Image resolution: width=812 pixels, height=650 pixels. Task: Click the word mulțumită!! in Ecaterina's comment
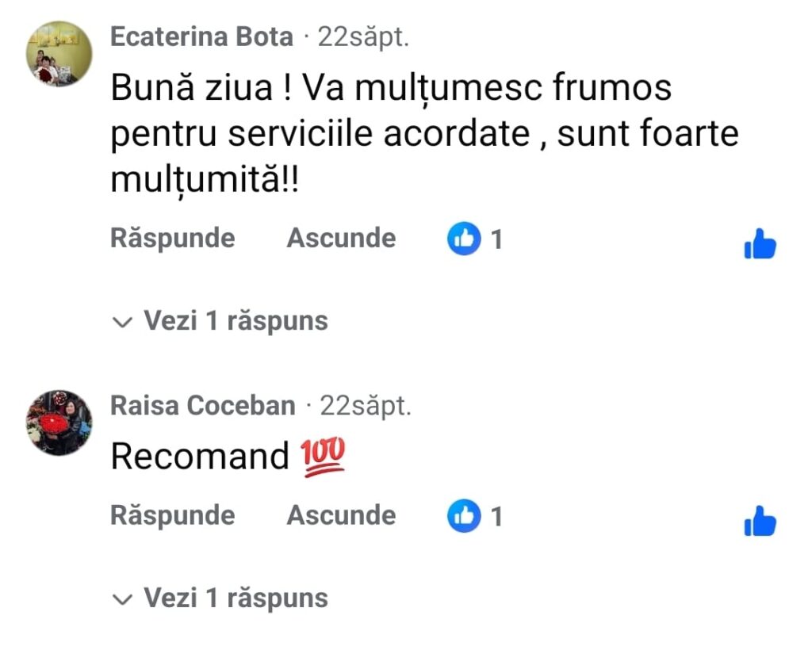208,182
